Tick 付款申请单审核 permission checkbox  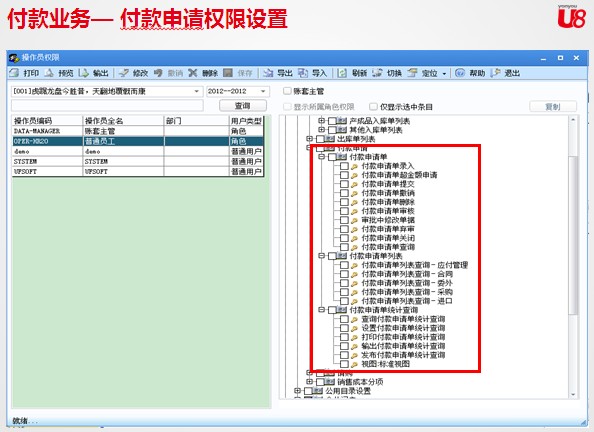coord(344,211)
